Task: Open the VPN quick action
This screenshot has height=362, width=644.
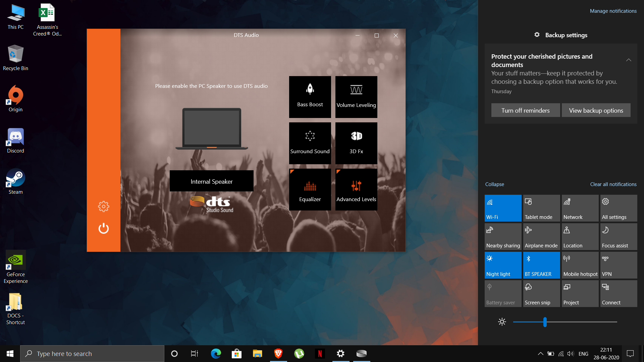Action: click(x=619, y=265)
